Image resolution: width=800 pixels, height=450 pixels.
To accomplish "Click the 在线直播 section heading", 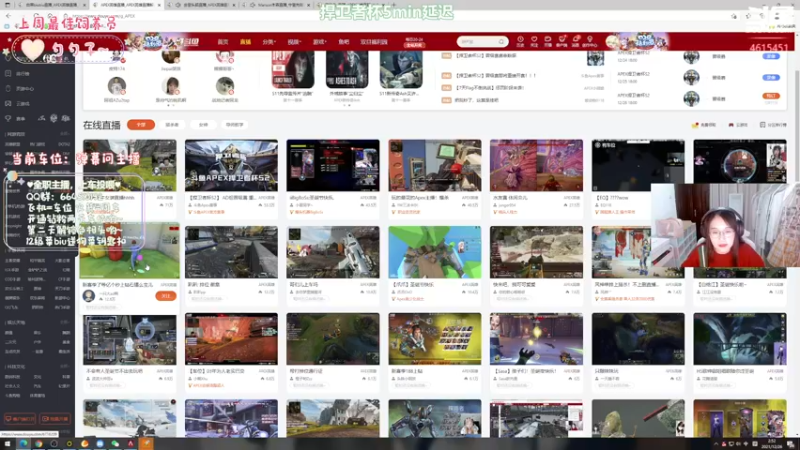I will (x=102, y=125).
